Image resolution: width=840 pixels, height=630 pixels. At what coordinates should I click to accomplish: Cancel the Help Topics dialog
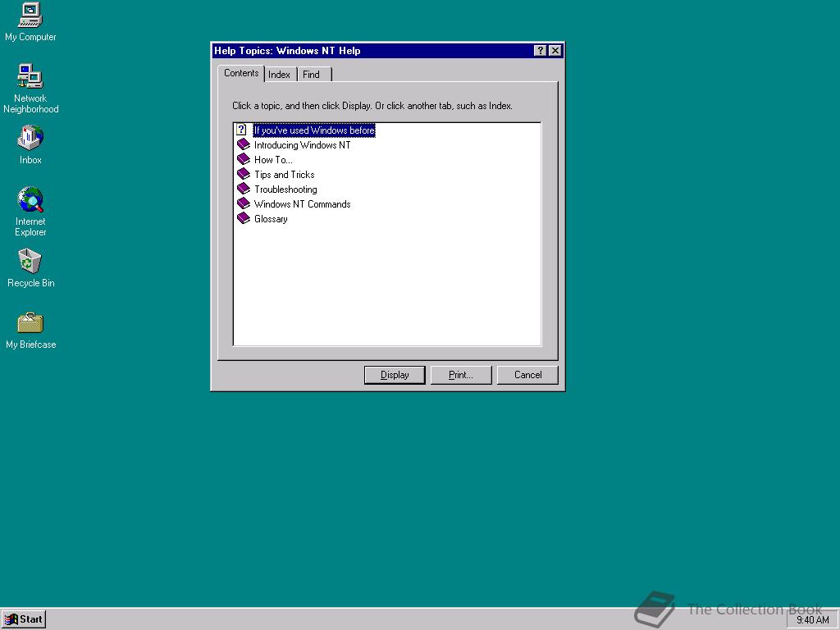527,375
